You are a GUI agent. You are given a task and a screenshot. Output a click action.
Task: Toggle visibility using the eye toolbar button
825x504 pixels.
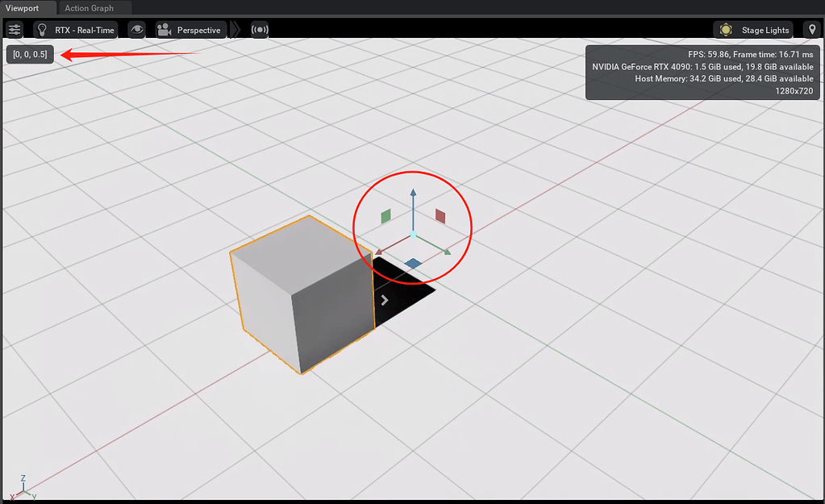[x=136, y=29]
